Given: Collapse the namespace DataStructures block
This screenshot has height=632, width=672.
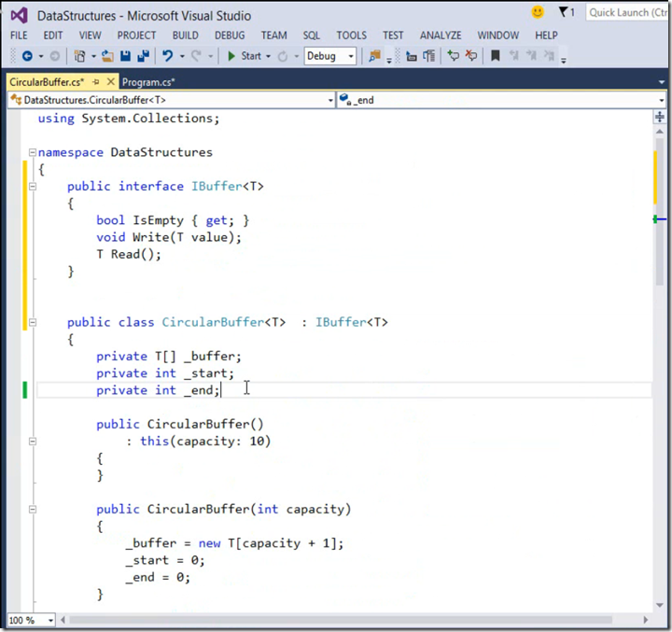Looking at the screenshot, I should coord(32,152).
